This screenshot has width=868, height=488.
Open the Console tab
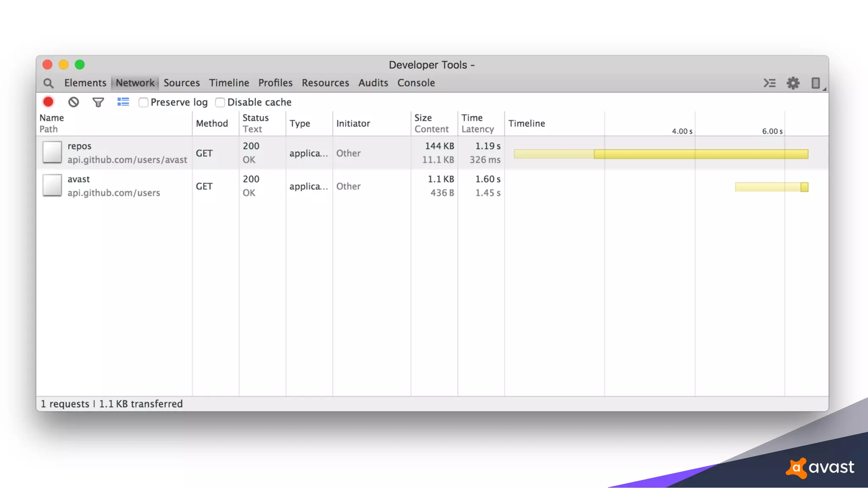pos(416,83)
